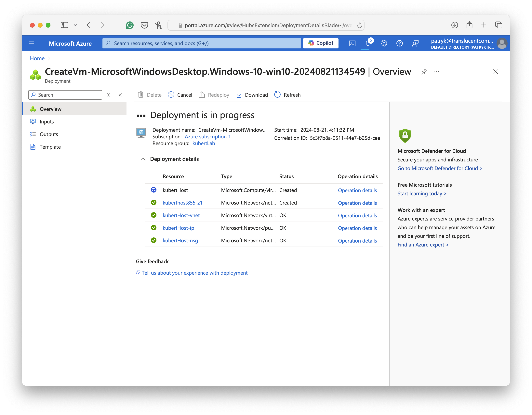This screenshot has height=415, width=532.
Task: Collapse the Deployment details section
Action: (x=143, y=159)
